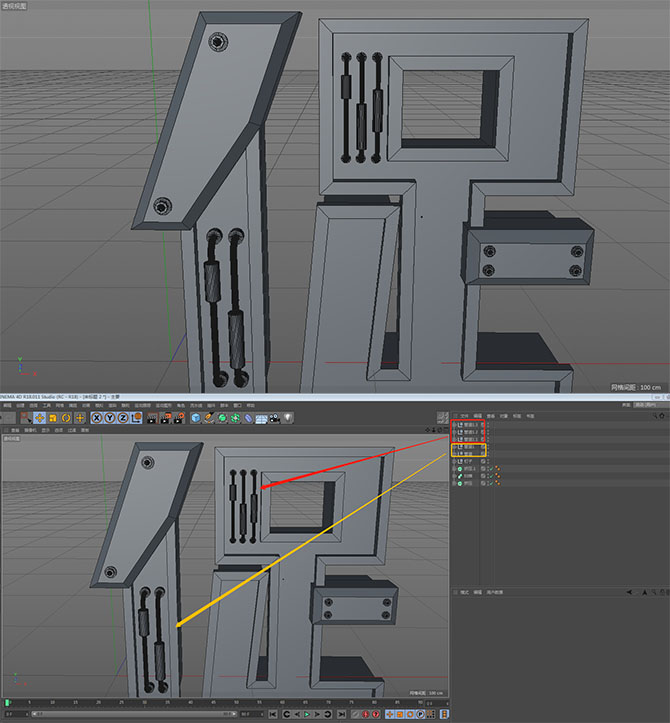Disable the 挤压.1 generator check mark
This screenshot has width=670, height=723.
pos(492,468)
